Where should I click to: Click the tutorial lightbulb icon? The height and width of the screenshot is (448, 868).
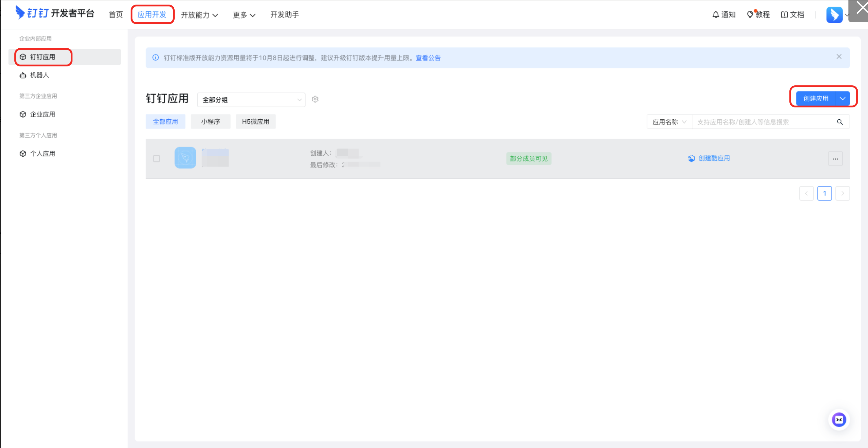click(750, 14)
